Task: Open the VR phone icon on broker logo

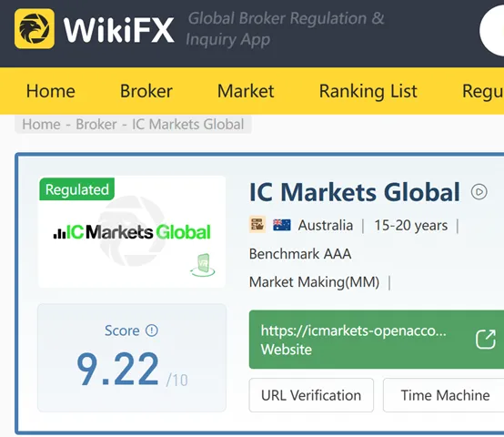Action: (x=203, y=265)
